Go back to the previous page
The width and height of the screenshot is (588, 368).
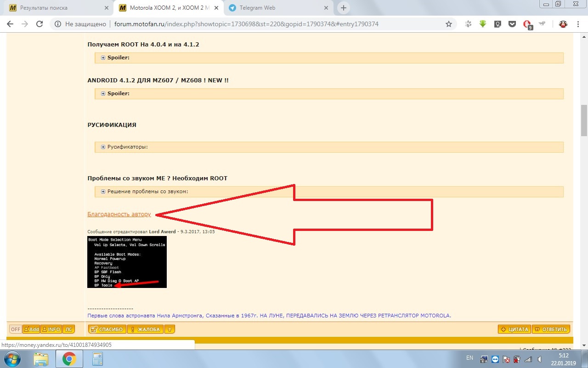[x=10, y=24]
